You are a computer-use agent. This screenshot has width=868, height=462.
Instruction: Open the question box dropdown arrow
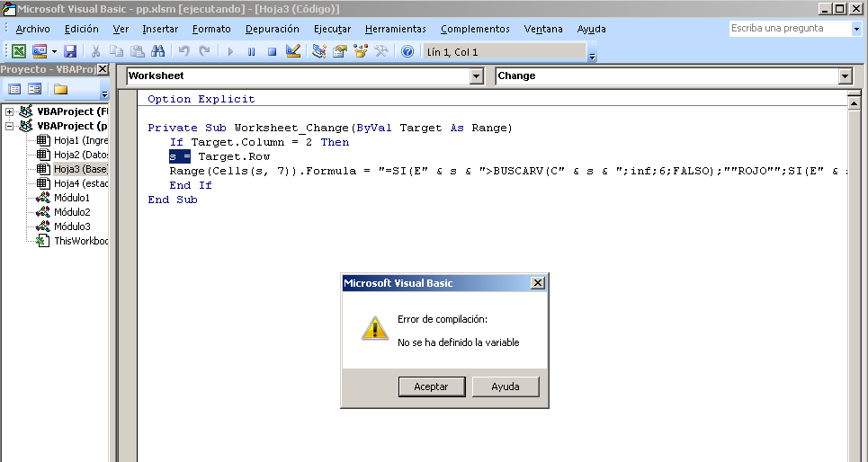[856, 29]
